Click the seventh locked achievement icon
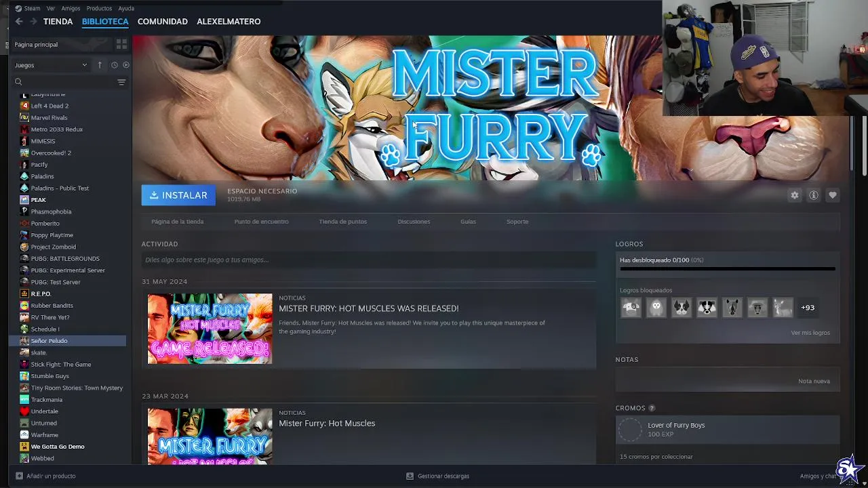 coord(783,308)
